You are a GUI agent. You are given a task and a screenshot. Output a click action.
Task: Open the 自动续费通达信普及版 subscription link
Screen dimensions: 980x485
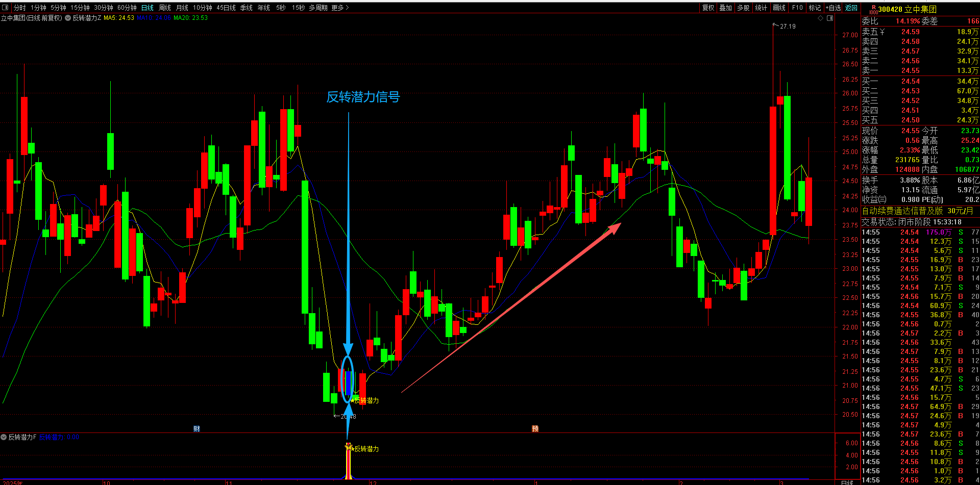click(x=917, y=211)
